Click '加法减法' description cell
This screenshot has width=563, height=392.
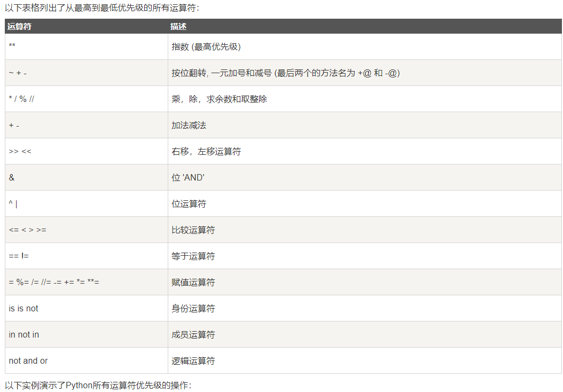[365, 126]
